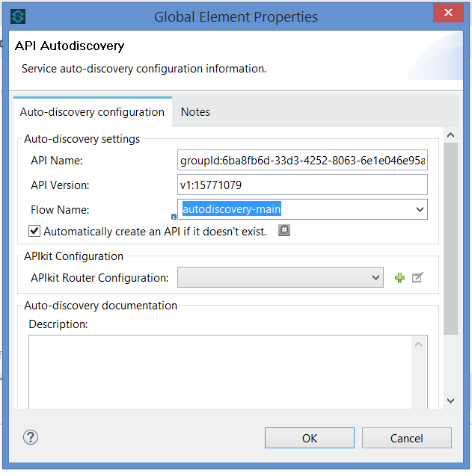Click the API Version input field
472x476 pixels.
(302, 185)
